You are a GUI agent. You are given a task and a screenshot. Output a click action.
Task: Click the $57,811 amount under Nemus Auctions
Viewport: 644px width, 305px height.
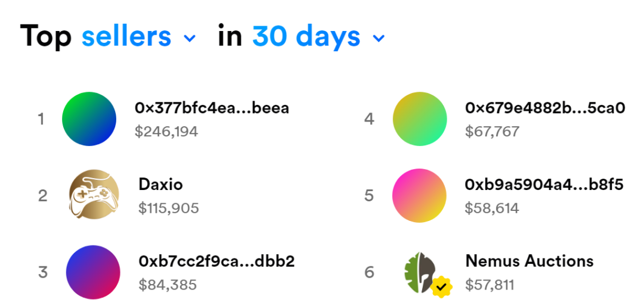pos(489,285)
